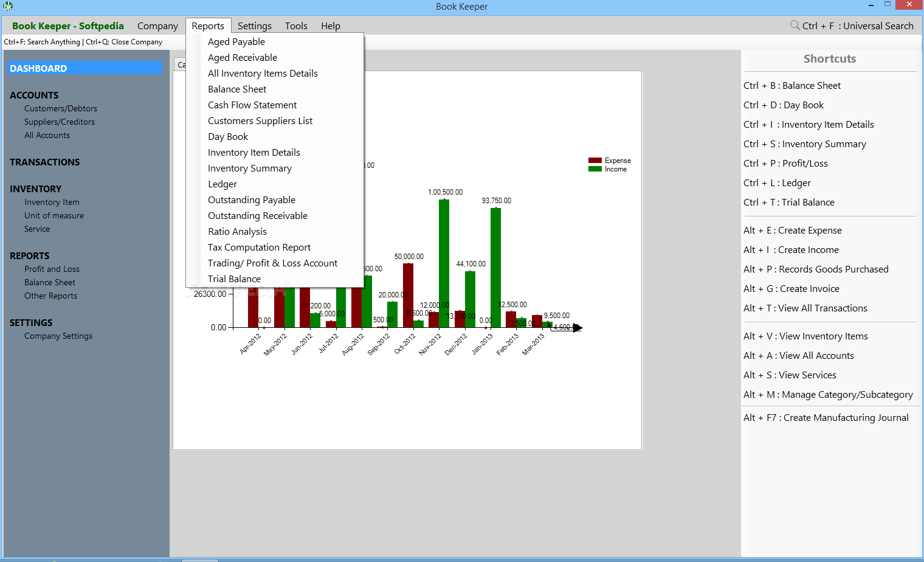Open Inventory Item in sidebar
The image size is (924, 562).
pyautogui.click(x=52, y=202)
